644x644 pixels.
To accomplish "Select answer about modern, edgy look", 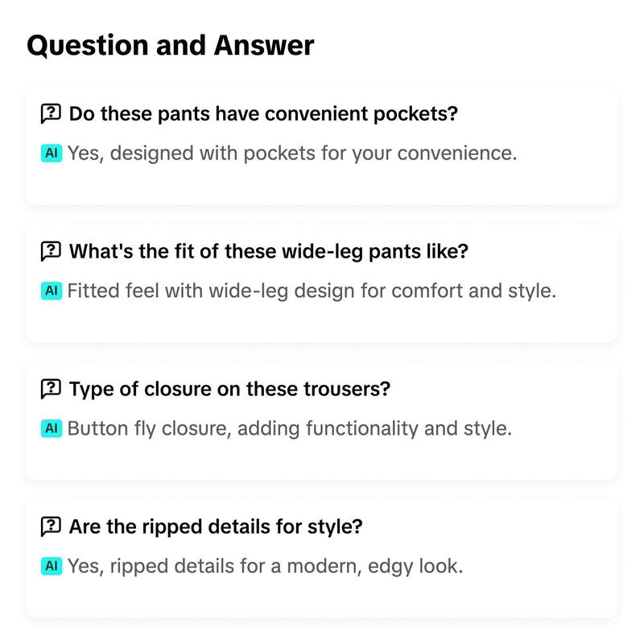I will (x=265, y=566).
